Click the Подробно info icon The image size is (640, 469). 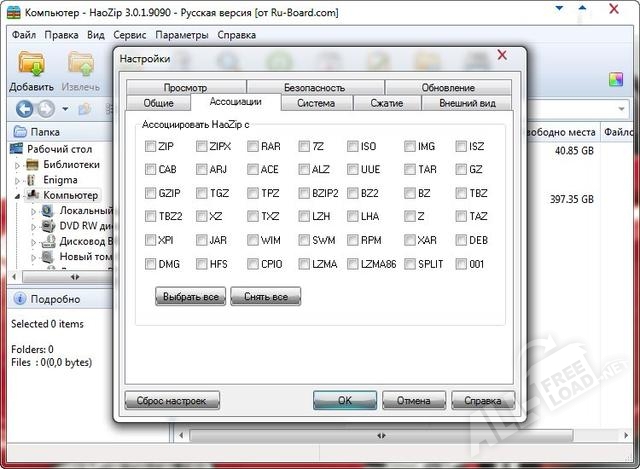tap(18, 298)
